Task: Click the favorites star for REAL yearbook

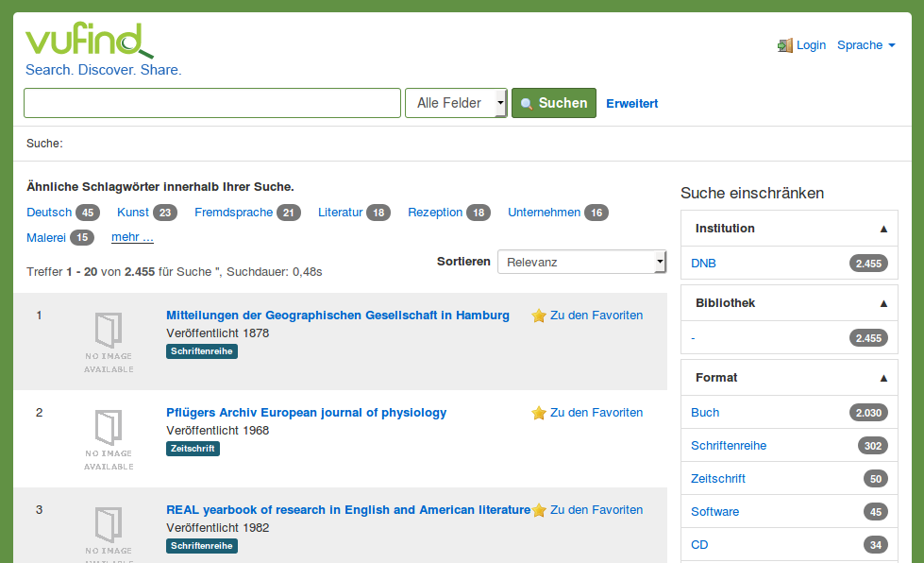Action: pos(539,510)
